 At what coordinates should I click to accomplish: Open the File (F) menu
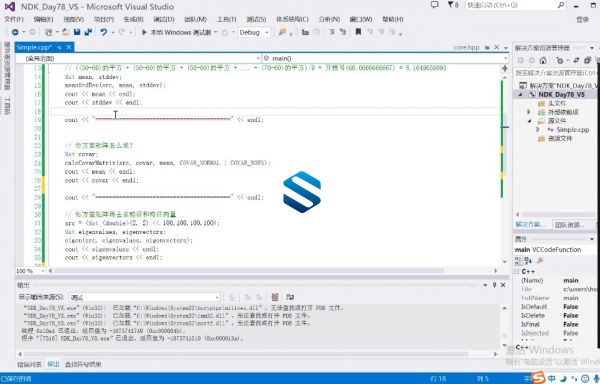tap(14, 19)
